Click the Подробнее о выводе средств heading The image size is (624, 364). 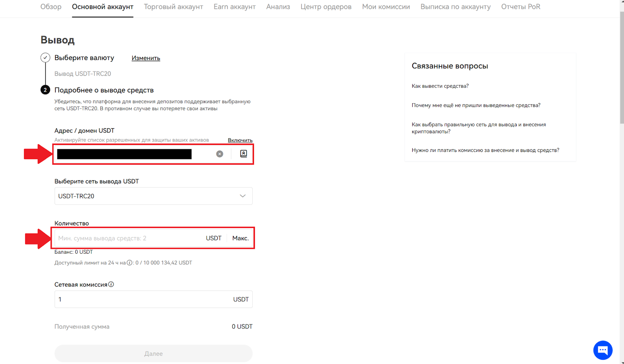pos(104,90)
